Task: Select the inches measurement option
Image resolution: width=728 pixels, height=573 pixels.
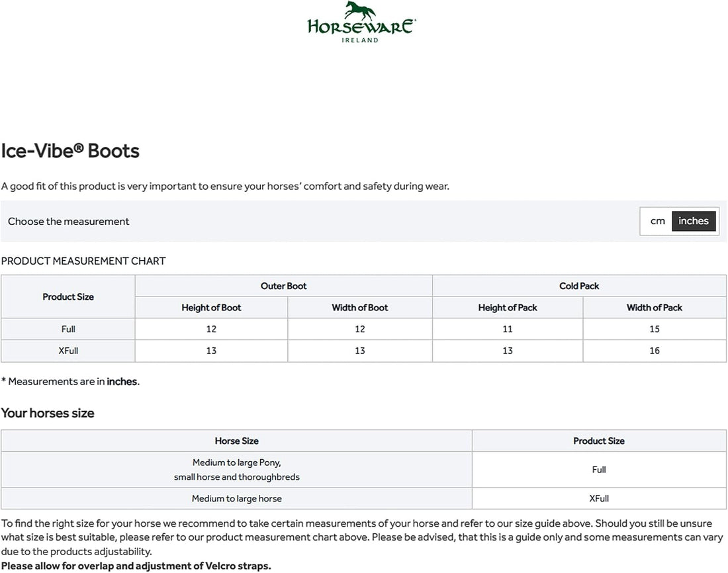Action: [693, 221]
